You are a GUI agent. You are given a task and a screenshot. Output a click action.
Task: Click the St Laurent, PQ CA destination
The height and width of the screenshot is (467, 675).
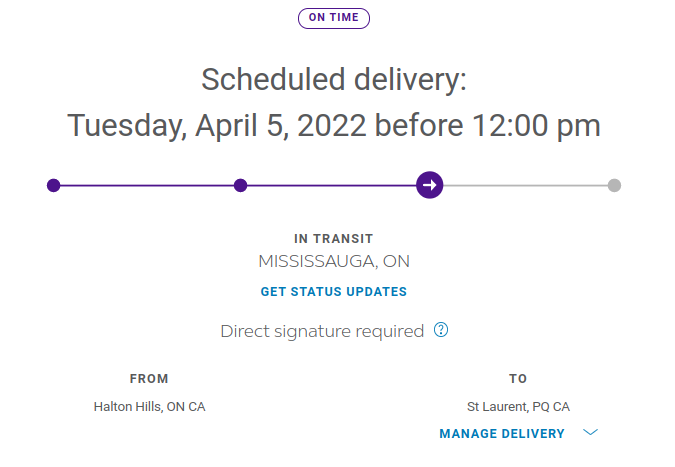(518, 407)
